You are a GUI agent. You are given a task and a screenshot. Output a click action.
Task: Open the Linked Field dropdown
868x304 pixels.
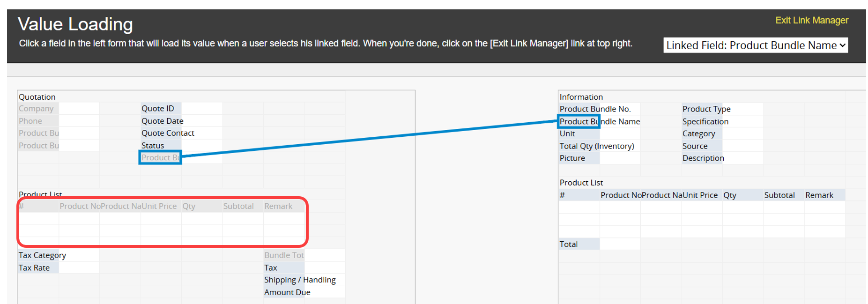click(755, 45)
